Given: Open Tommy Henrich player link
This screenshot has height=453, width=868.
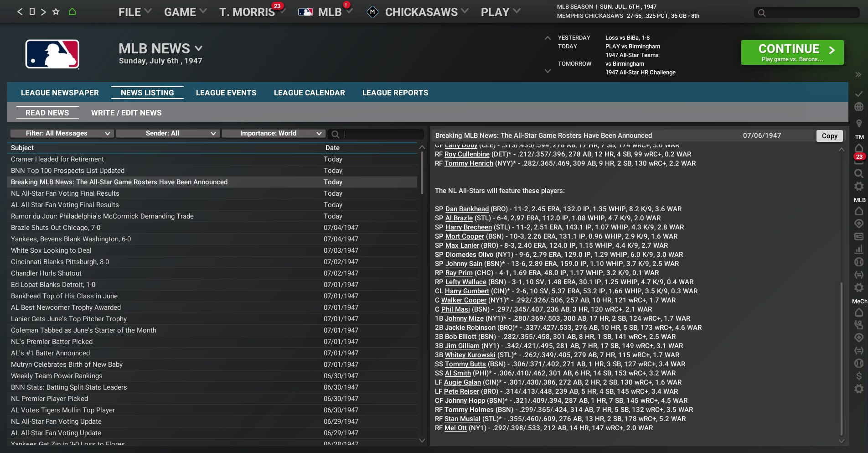Looking at the screenshot, I should [469, 163].
